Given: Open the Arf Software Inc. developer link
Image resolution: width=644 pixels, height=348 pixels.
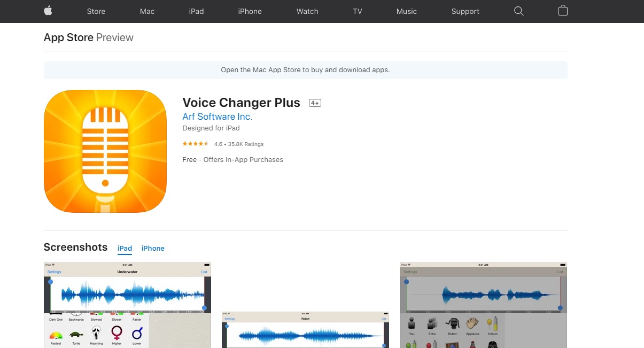Looking at the screenshot, I should [x=218, y=117].
